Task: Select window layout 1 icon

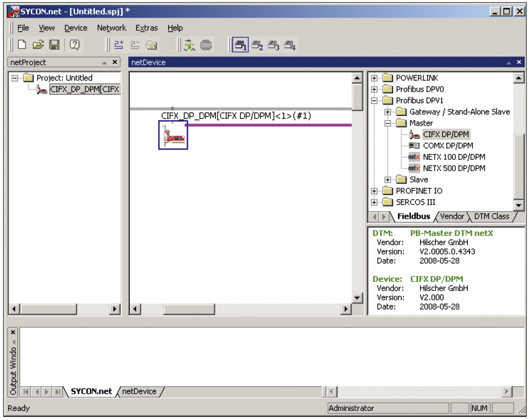Action: tap(241, 45)
